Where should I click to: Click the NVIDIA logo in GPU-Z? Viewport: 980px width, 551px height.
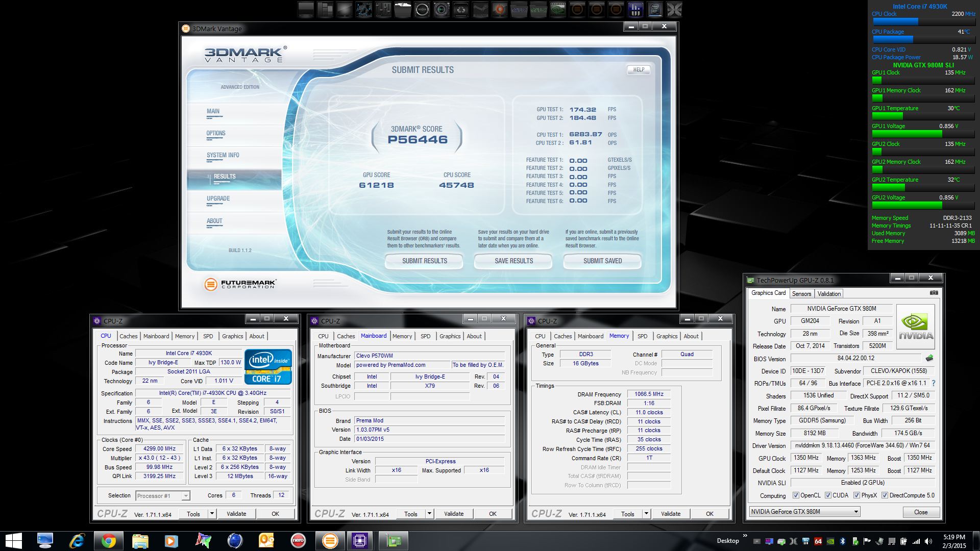916,327
